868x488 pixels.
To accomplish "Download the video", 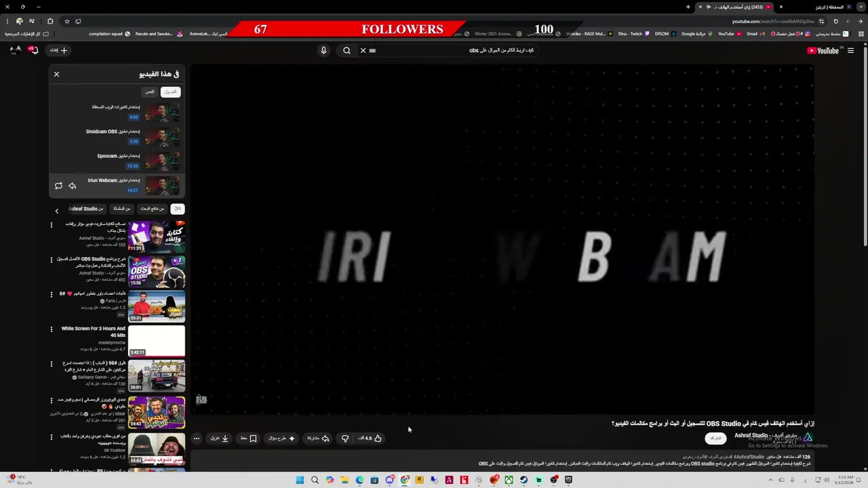I will (x=220, y=439).
